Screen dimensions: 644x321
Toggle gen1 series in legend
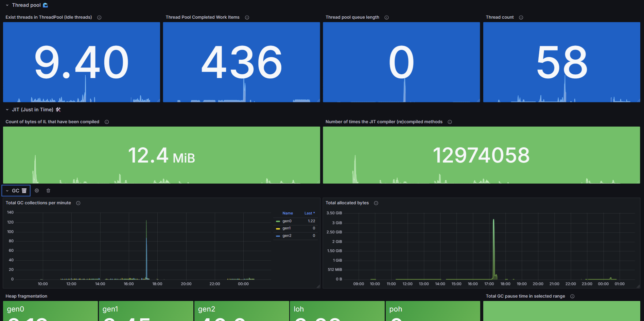coord(286,228)
